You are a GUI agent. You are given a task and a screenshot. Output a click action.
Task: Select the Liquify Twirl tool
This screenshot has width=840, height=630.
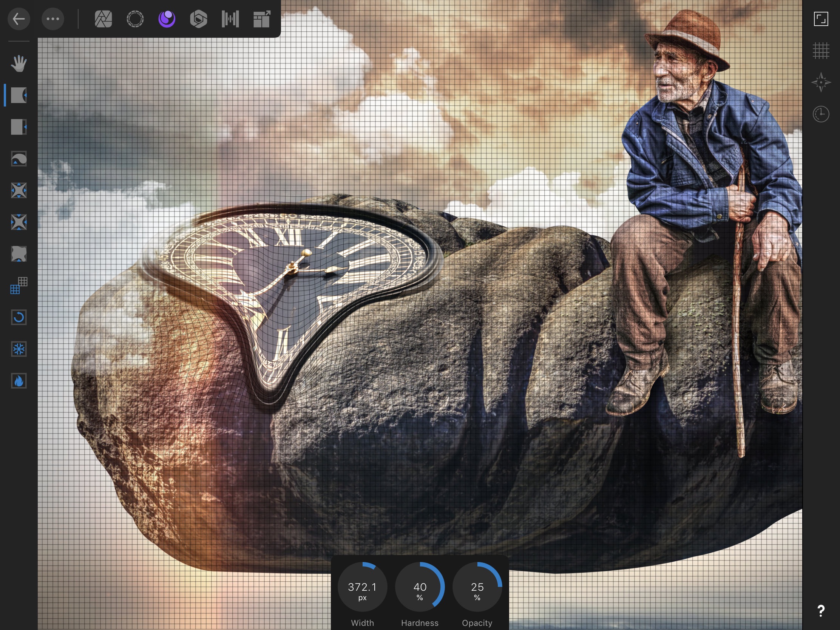[19, 159]
